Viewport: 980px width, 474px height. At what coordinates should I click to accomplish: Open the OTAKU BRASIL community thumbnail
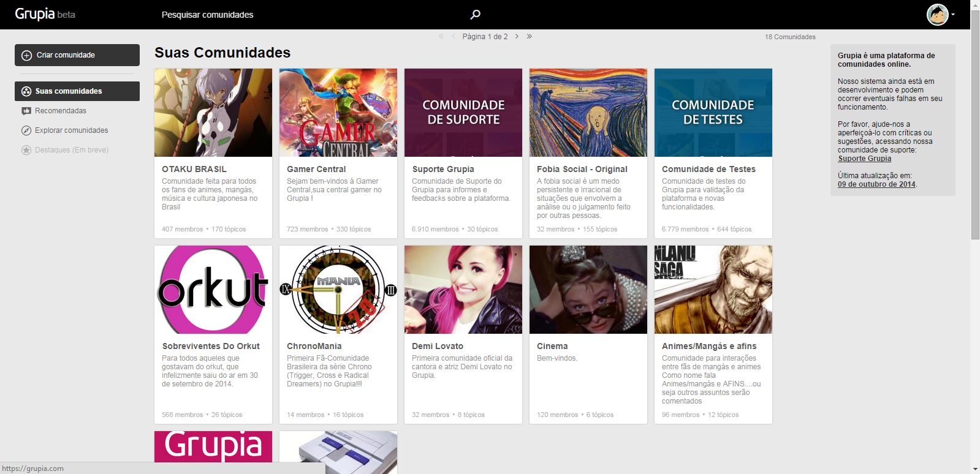(x=213, y=113)
